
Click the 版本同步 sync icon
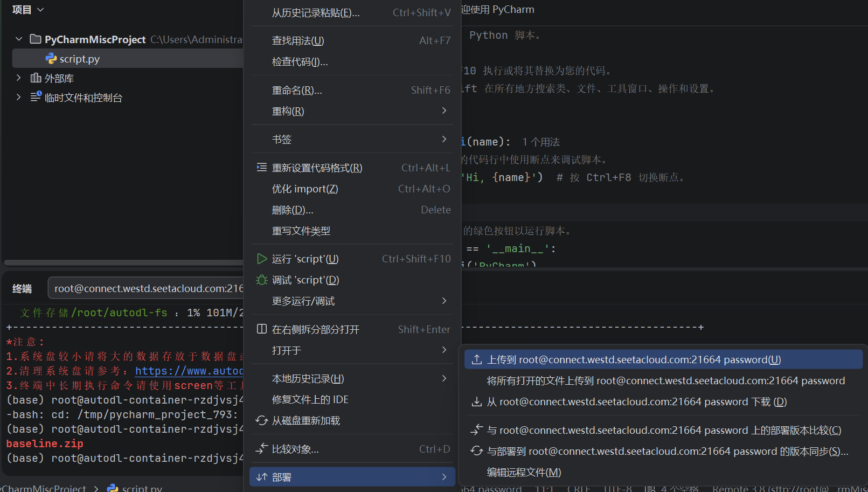point(477,451)
